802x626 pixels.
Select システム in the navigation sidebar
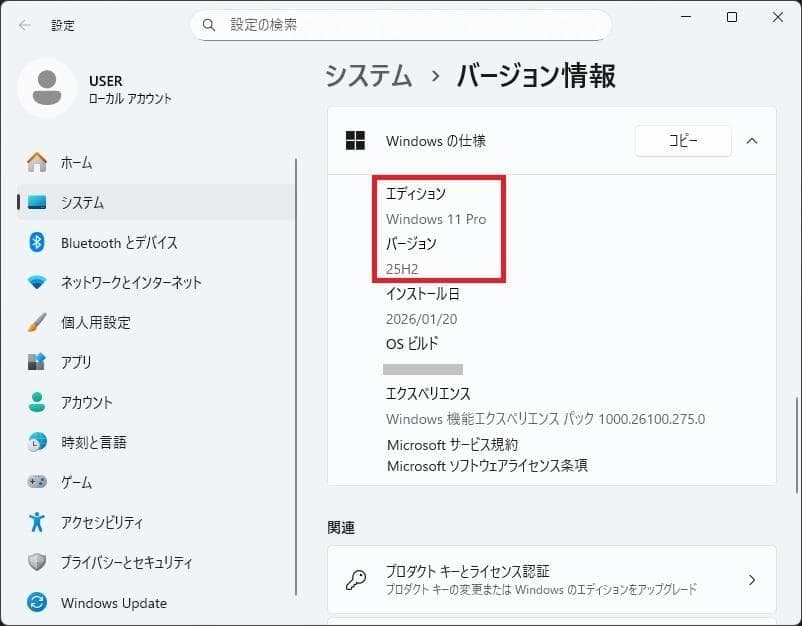[82, 202]
